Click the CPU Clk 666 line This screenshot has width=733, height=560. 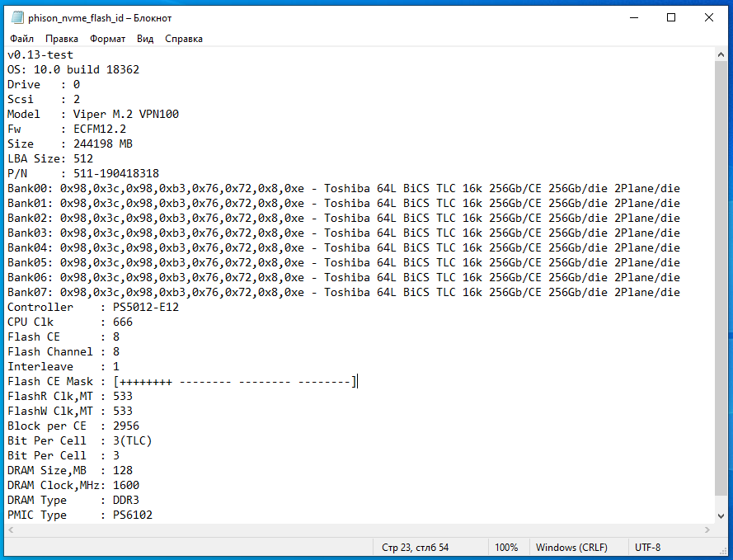click(x=70, y=322)
